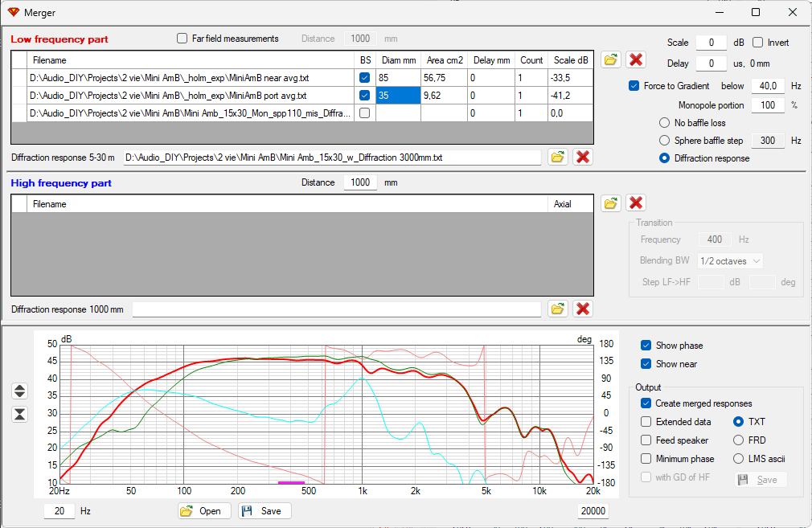Select Sphere baffle step option

(664, 141)
